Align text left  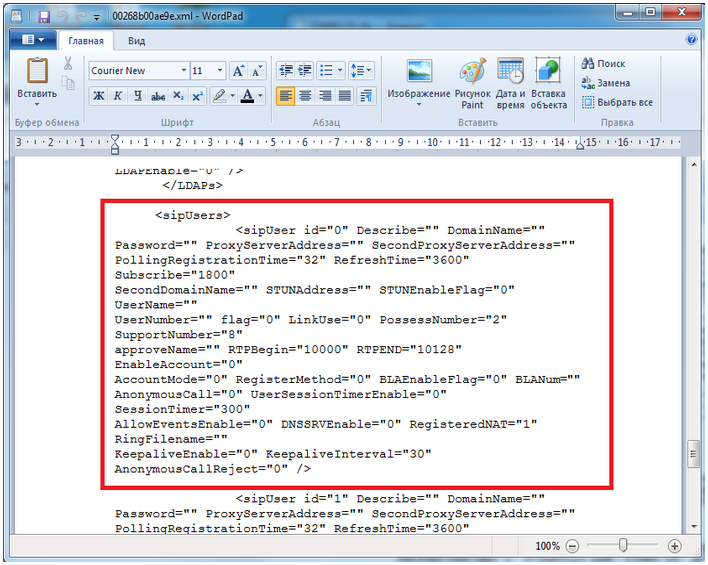click(x=285, y=96)
